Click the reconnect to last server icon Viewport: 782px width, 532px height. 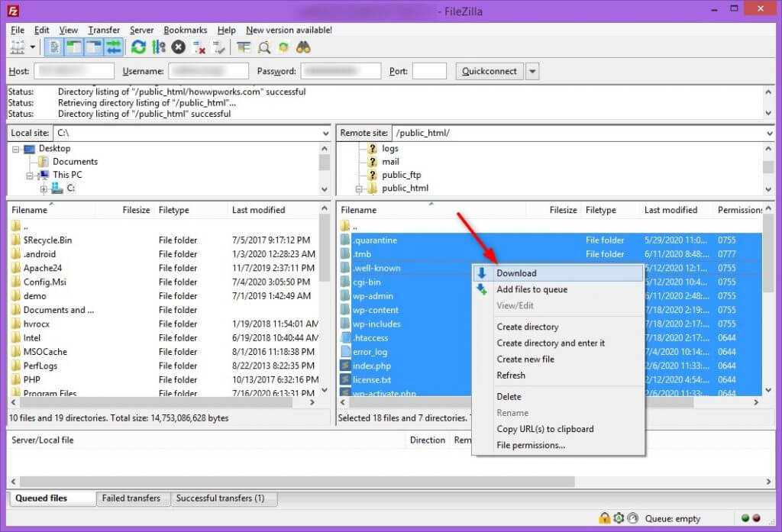point(218,47)
